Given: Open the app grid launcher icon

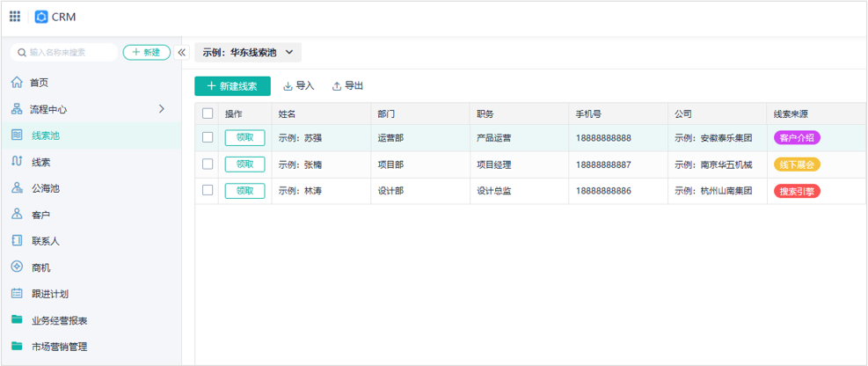Looking at the screenshot, I should click(15, 17).
